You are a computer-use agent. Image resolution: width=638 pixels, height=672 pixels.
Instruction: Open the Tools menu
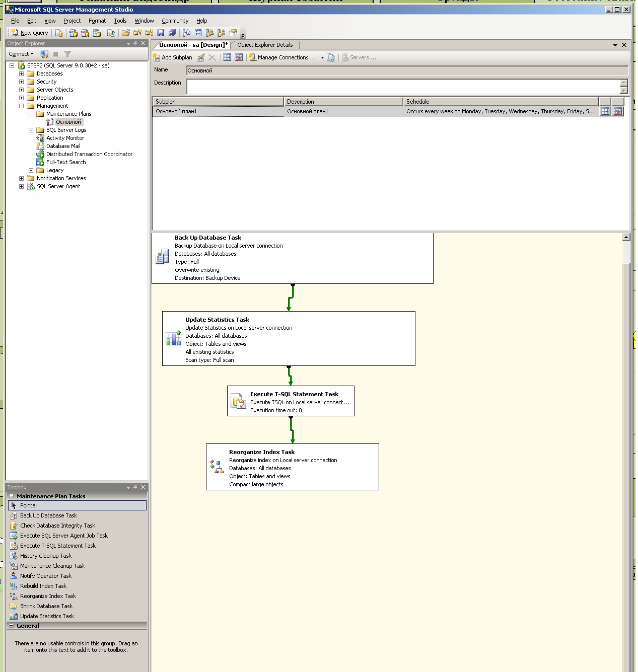point(120,21)
